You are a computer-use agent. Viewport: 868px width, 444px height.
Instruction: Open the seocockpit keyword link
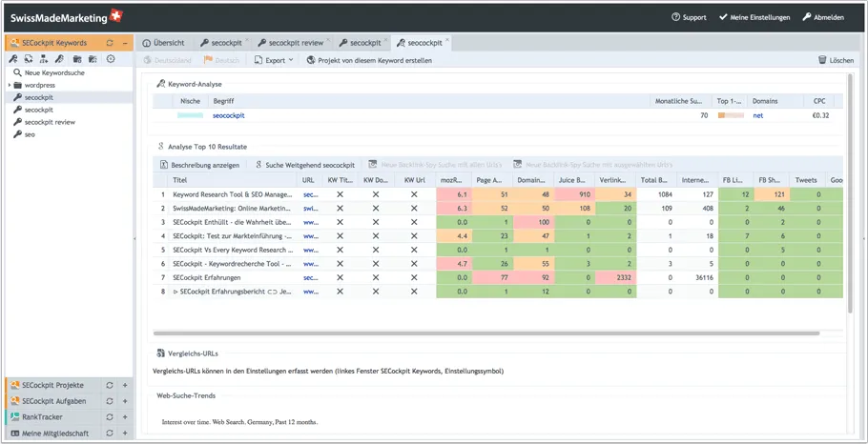tap(228, 115)
